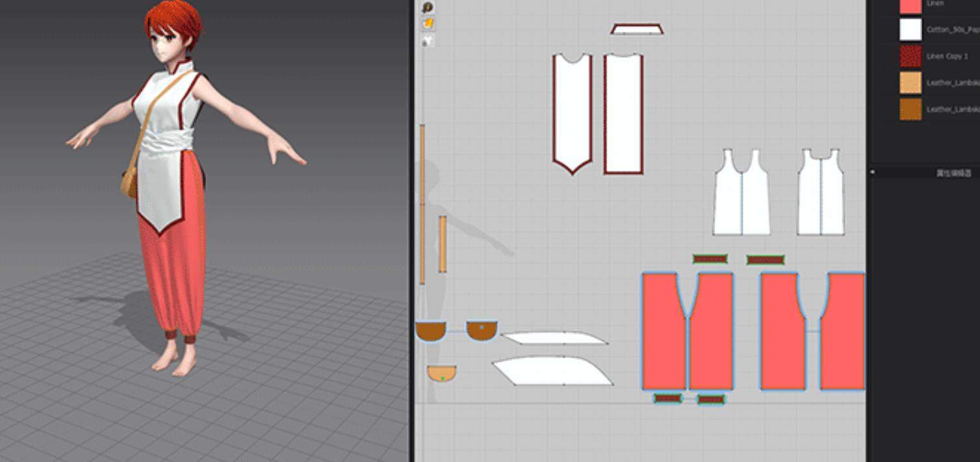Select the white pattern with pointed hem
980x462 pixels.
tap(572, 110)
